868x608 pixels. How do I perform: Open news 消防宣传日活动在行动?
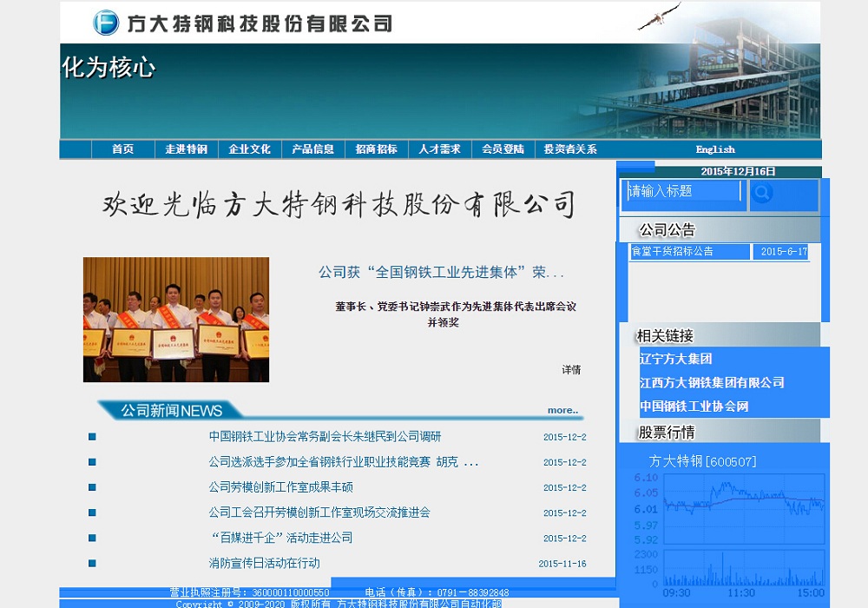click(x=264, y=563)
